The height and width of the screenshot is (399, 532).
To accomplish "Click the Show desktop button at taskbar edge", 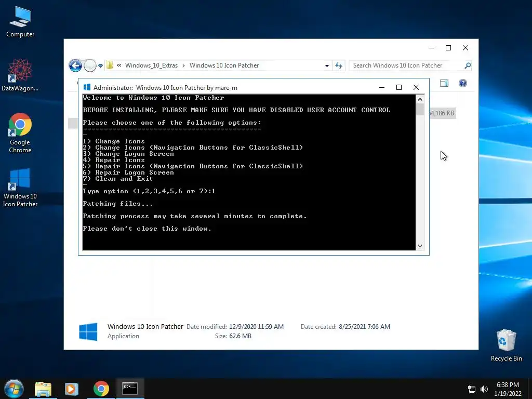I will coord(529,389).
